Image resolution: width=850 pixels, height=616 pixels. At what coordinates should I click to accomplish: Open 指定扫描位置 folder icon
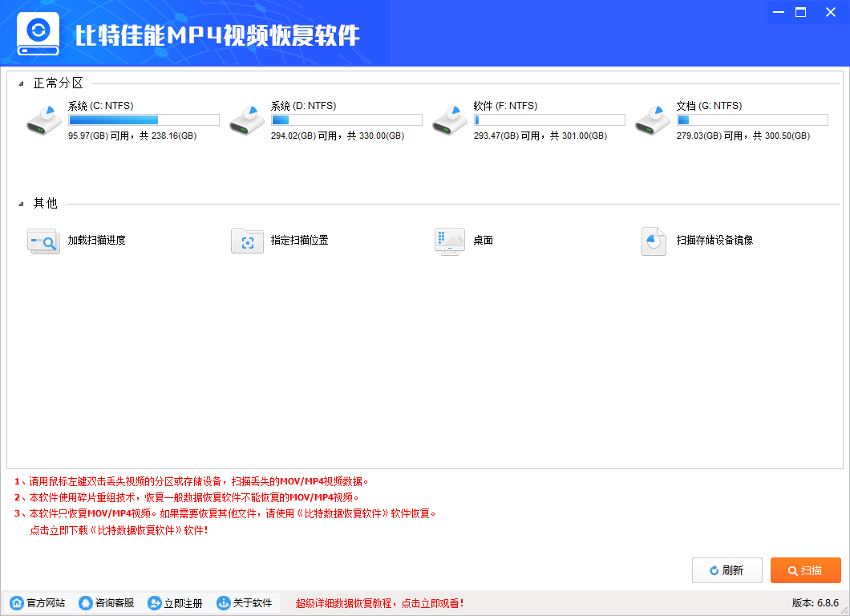[247, 241]
